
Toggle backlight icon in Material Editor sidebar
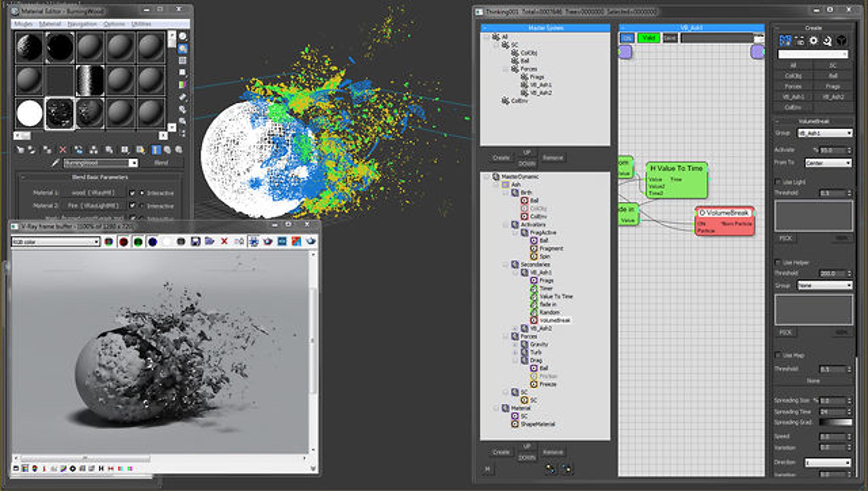pyautogui.click(x=183, y=48)
